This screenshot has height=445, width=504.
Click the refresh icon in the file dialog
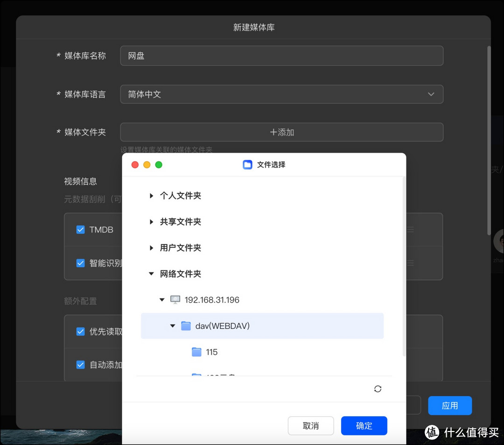click(x=378, y=388)
